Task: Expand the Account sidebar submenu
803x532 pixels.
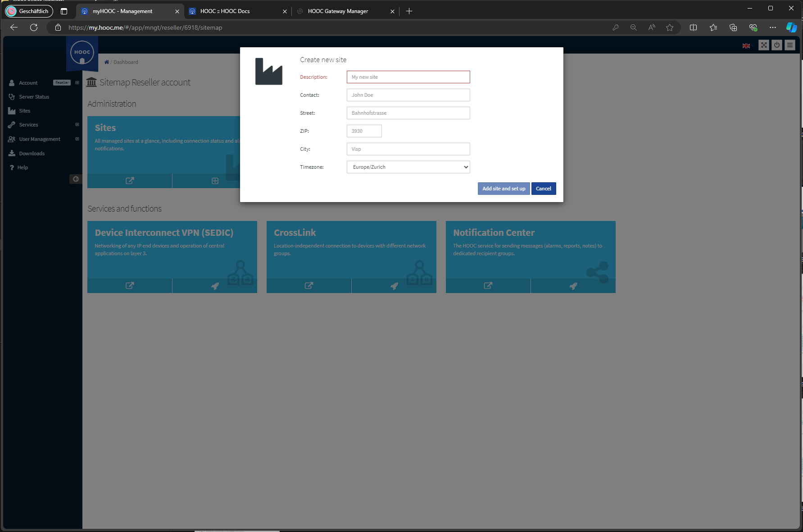Action: click(77, 83)
